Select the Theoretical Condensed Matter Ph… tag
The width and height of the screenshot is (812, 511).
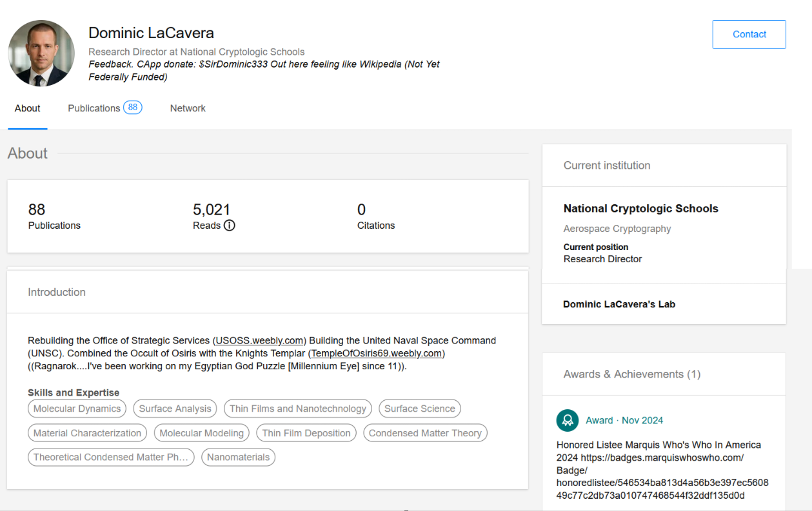tap(111, 457)
